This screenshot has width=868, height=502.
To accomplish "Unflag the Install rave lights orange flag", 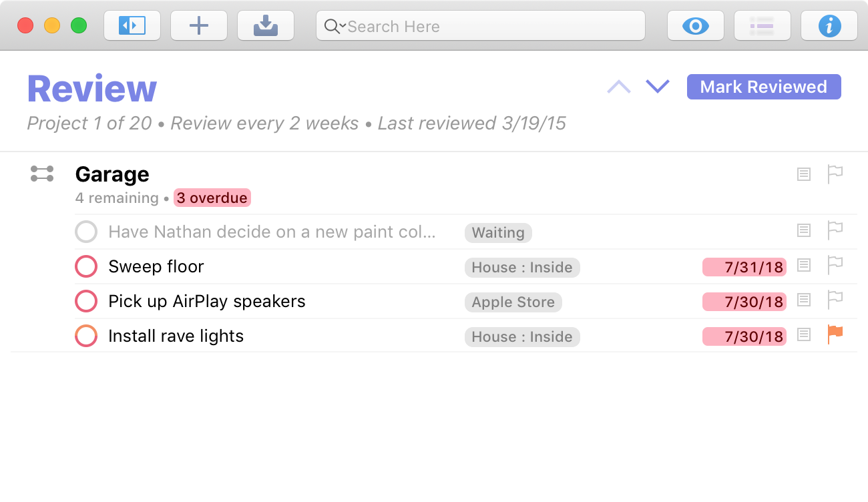I will point(835,335).
